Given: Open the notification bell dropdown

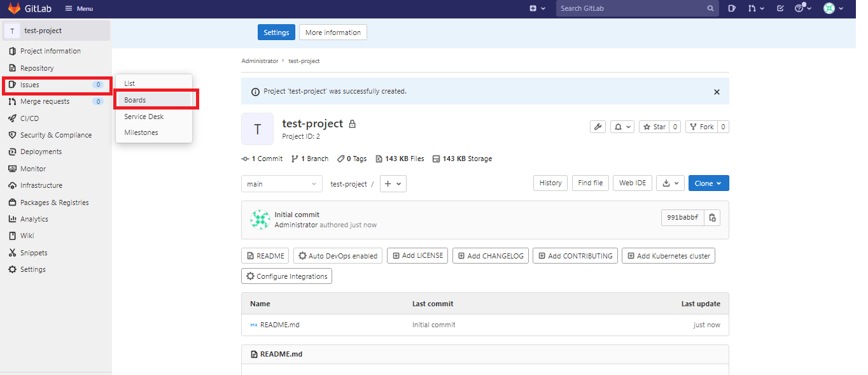Looking at the screenshot, I should 622,127.
